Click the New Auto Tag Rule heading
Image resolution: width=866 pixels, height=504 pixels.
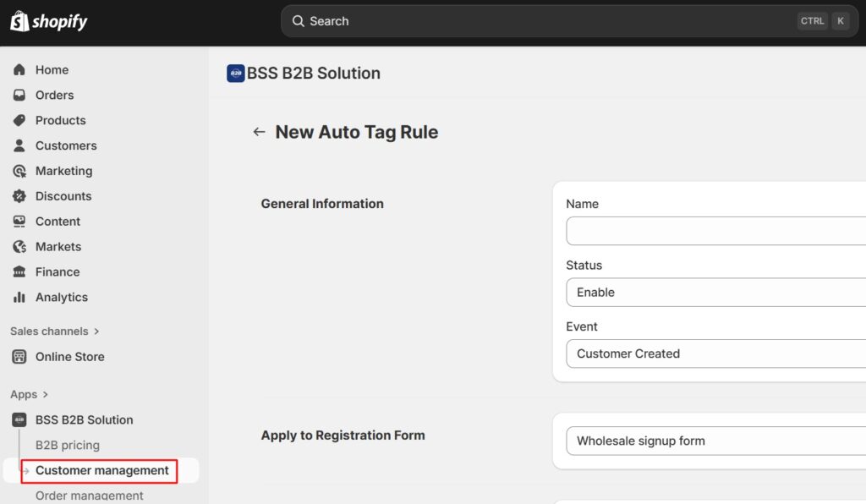[357, 132]
